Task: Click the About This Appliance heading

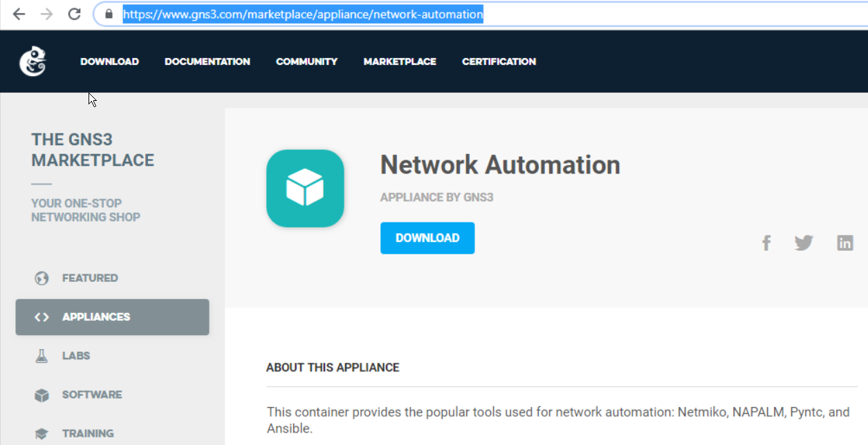Action: [333, 368]
